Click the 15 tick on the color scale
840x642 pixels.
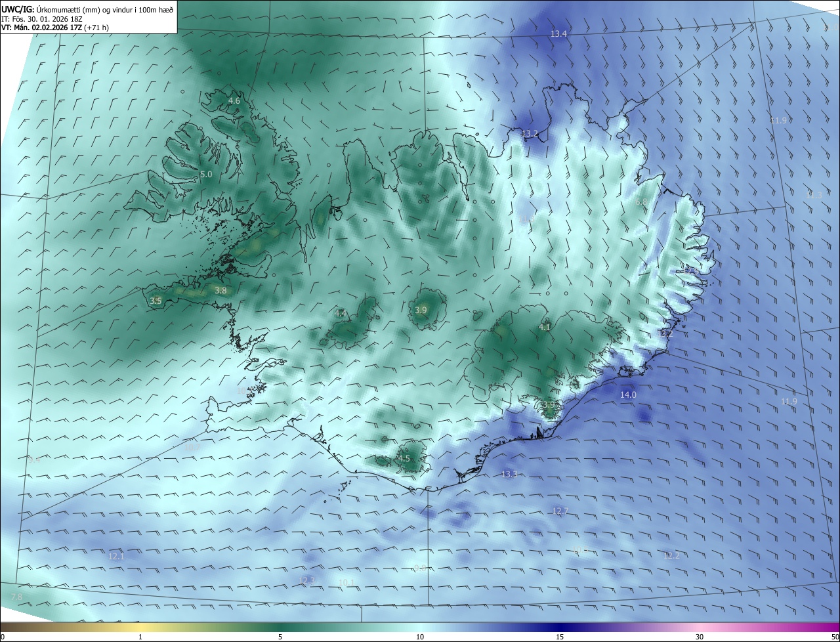pos(560,637)
